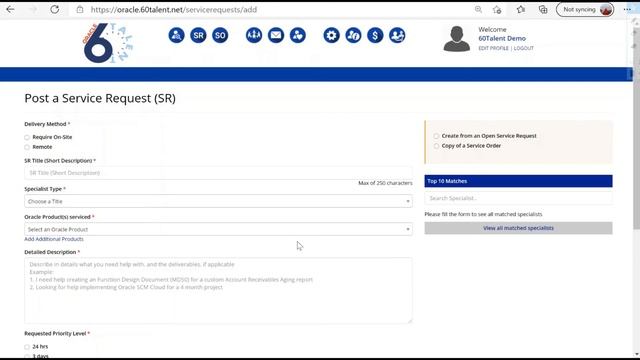Select Create from an Open Service Request
Image resolution: width=640 pixels, height=360 pixels.
coord(436,136)
